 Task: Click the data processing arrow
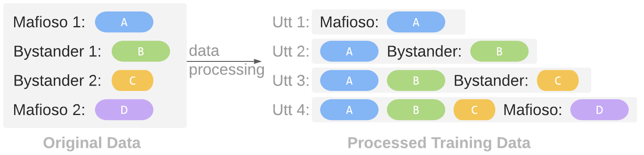tap(224, 61)
